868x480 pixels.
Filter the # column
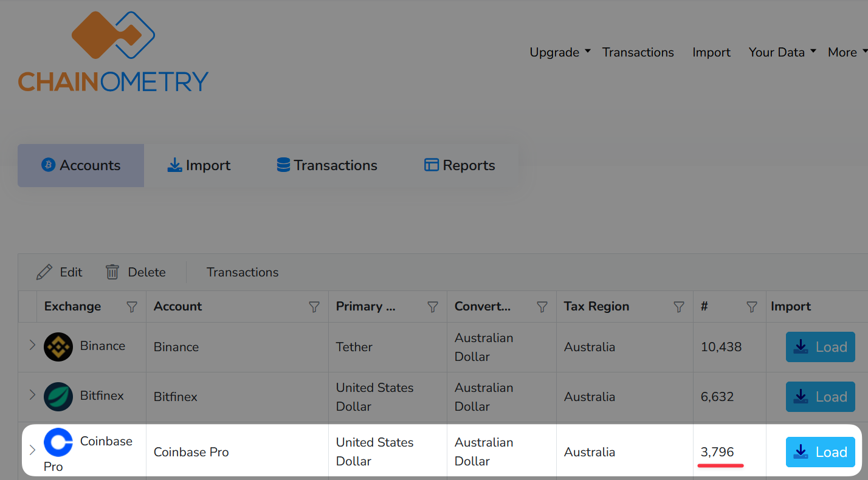click(752, 307)
